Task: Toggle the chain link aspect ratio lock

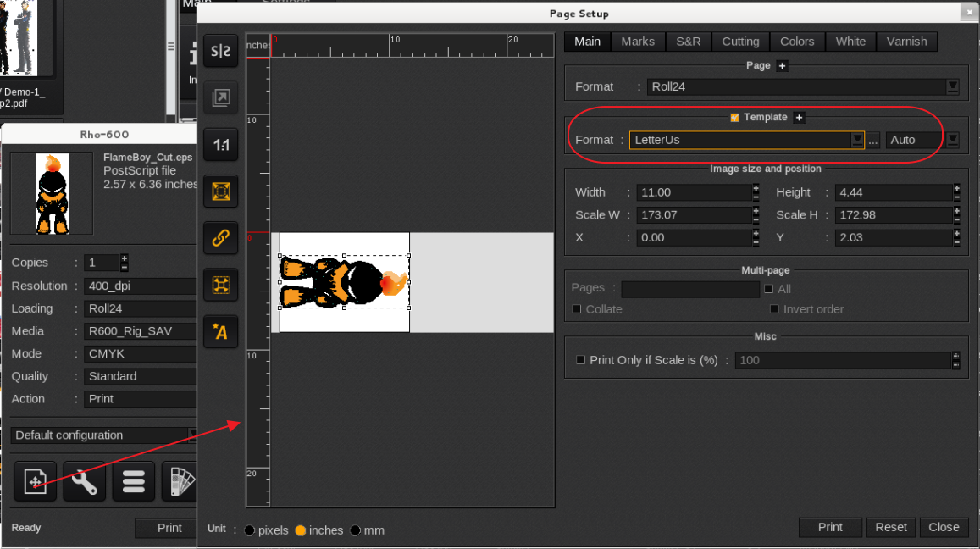Action: coord(220,239)
